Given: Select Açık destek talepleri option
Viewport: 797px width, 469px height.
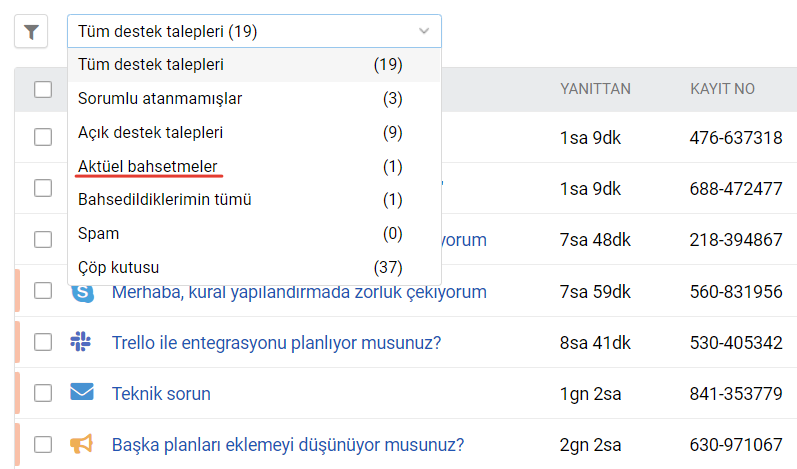Looking at the screenshot, I should point(150,132).
